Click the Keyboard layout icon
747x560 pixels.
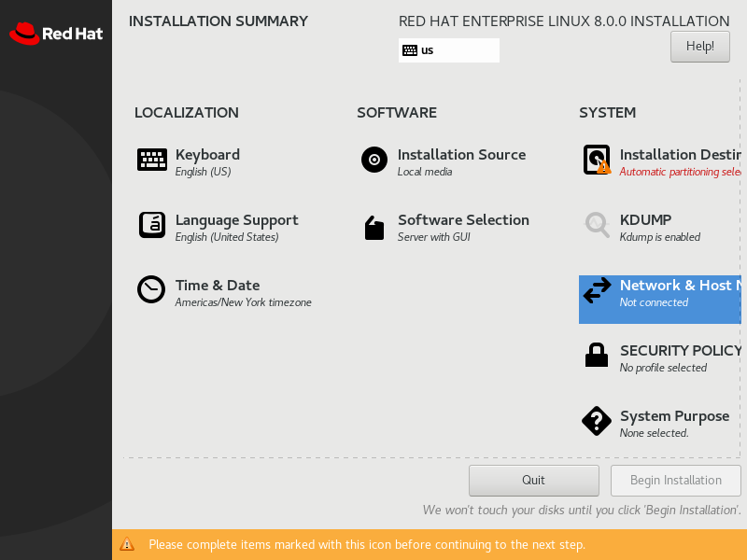click(x=152, y=160)
